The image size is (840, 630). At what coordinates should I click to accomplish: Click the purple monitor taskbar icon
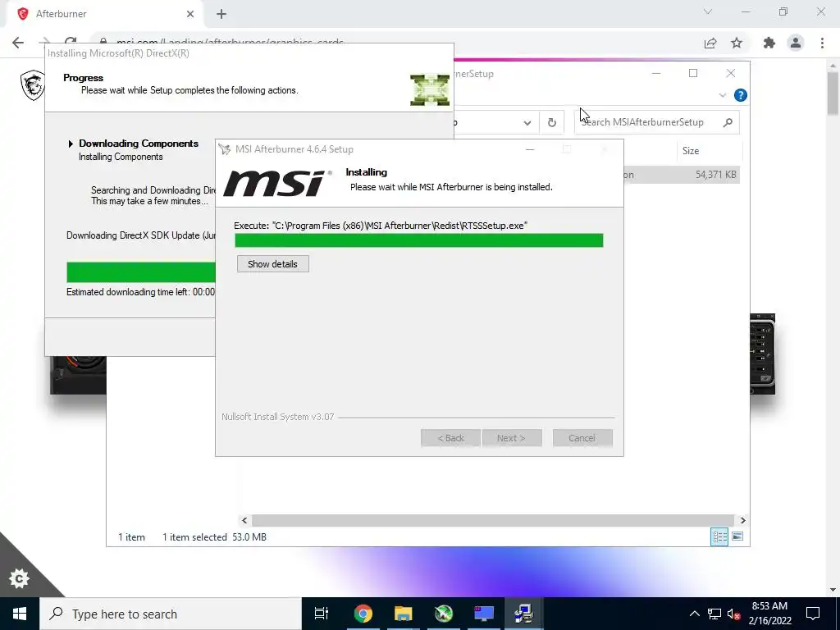click(x=483, y=614)
